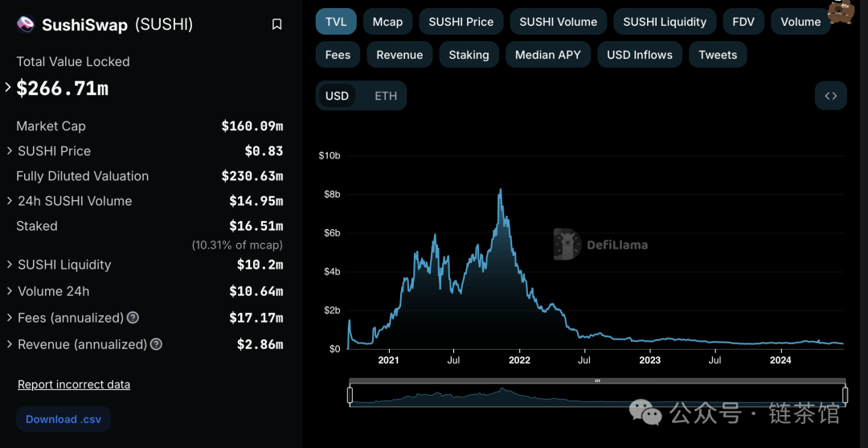Click the $0.83 SUSHI price value

264,151
